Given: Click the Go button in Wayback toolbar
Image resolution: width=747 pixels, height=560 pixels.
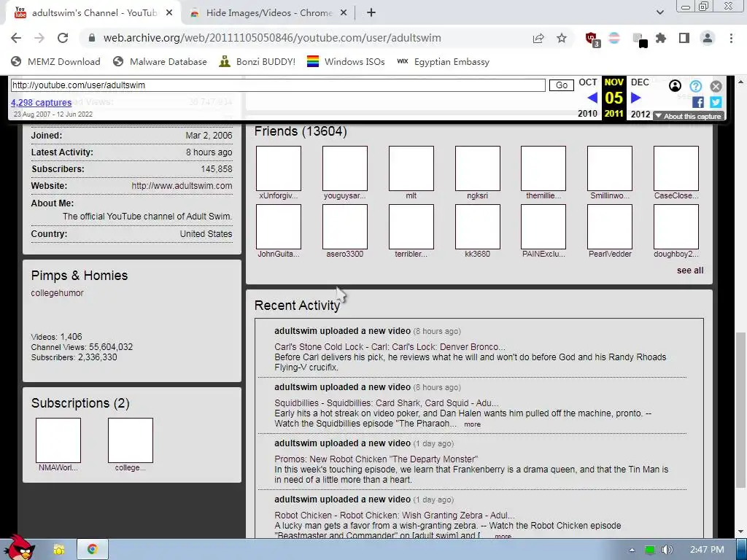Looking at the screenshot, I should (561, 85).
